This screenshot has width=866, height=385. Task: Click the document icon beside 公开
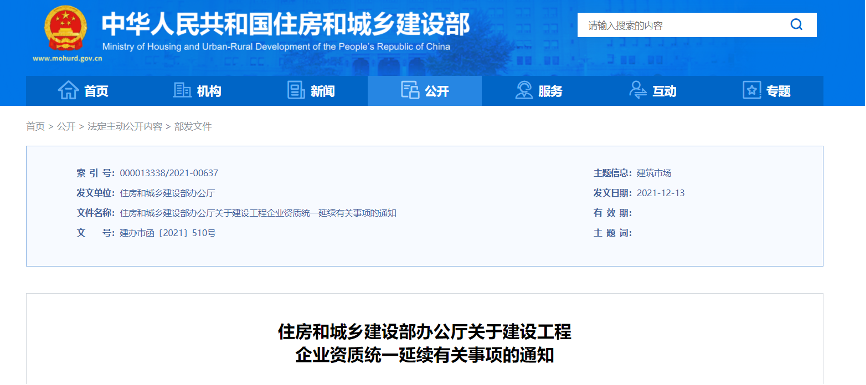pos(410,90)
